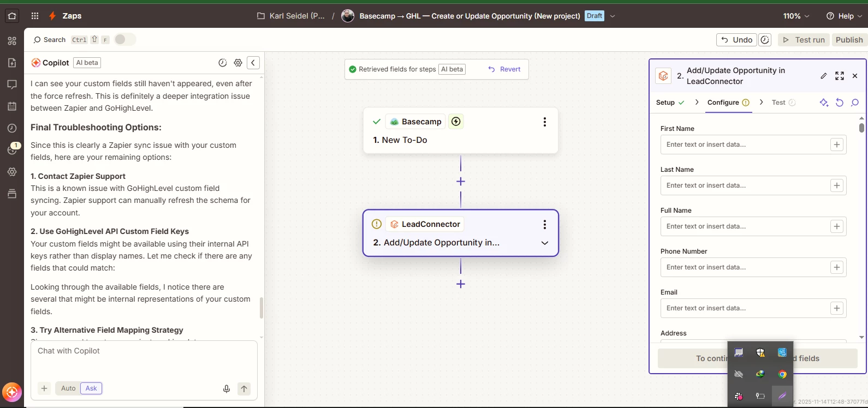Click the instant trigger bolt badge on Basecamp
This screenshot has width=868, height=408.
pos(456,122)
